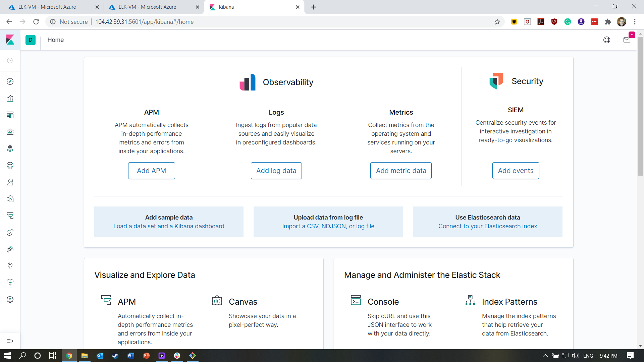Open the spaces selector showing D
The height and width of the screenshot is (362, 644).
(x=31, y=40)
